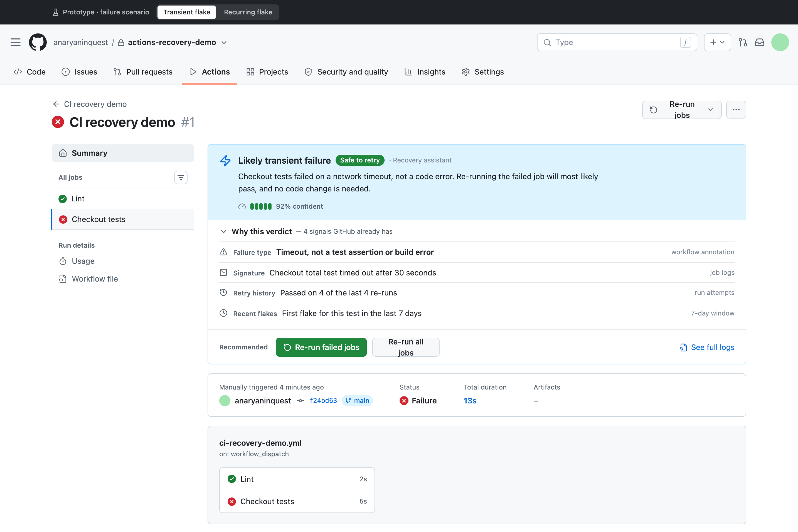Image resolution: width=798 pixels, height=532 pixels.
Task: Click 'First flake for this test in the last 7 days'
Action: [x=352, y=313]
